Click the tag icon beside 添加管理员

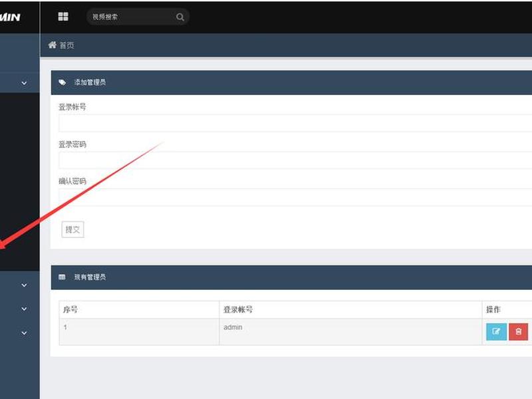[x=62, y=82]
